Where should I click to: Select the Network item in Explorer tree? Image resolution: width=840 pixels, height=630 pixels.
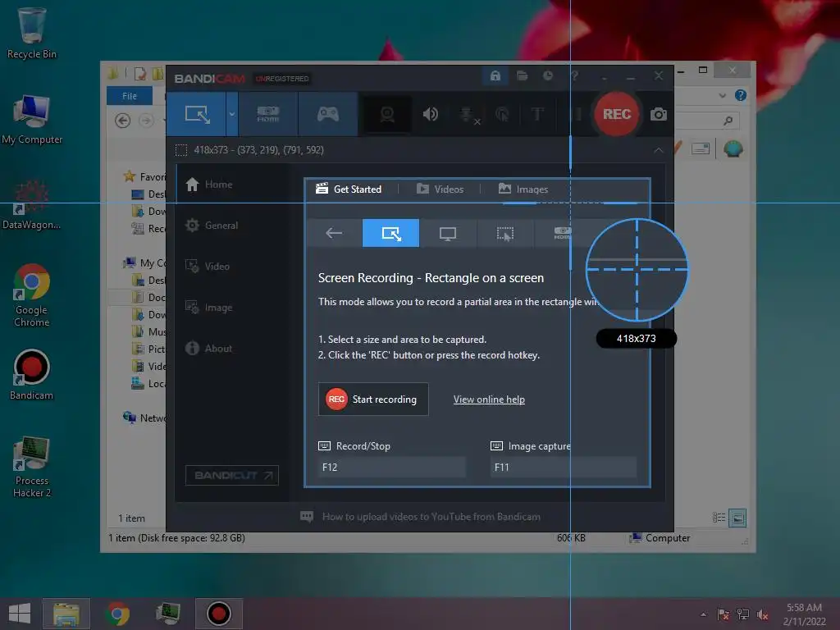(144, 418)
